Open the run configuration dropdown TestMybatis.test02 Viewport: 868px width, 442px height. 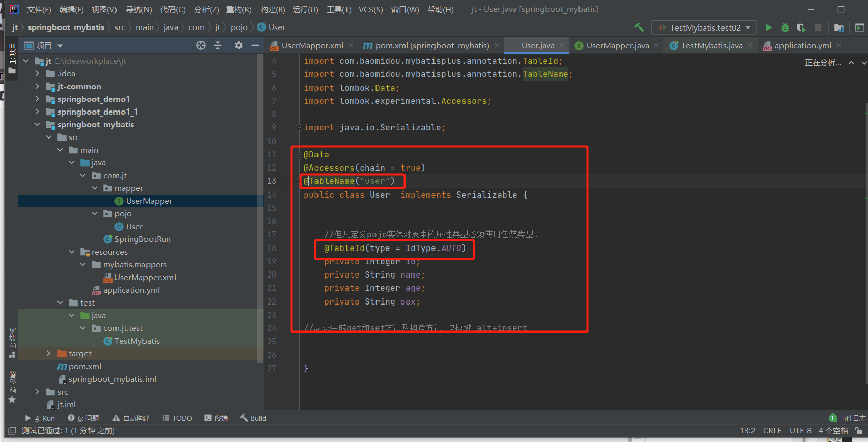pyautogui.click(x=704, y=27)
